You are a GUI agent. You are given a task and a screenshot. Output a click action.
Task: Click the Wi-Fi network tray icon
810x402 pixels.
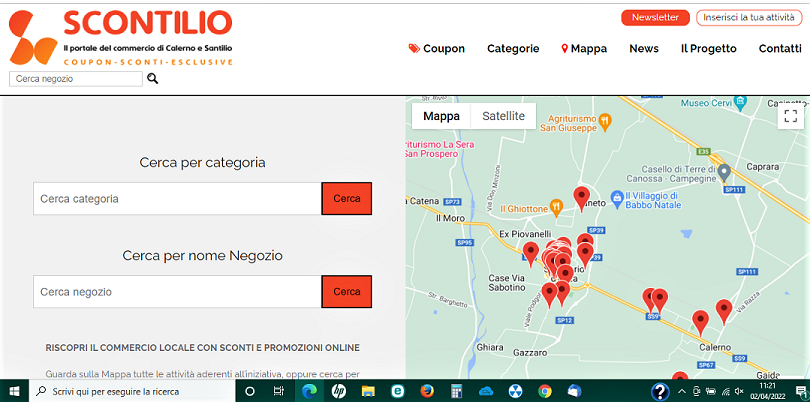click(726, 391)
